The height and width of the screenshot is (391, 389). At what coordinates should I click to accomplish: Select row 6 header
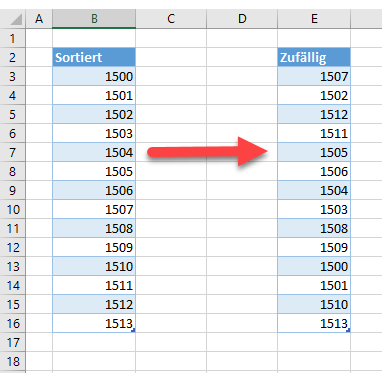point(13,133)
